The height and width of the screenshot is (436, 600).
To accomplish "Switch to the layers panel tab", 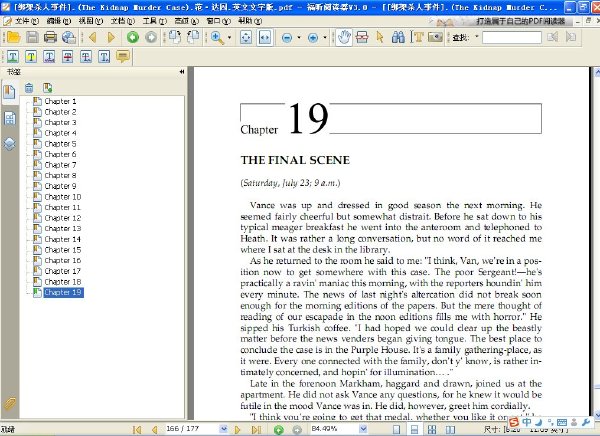I will click(9, 144).
